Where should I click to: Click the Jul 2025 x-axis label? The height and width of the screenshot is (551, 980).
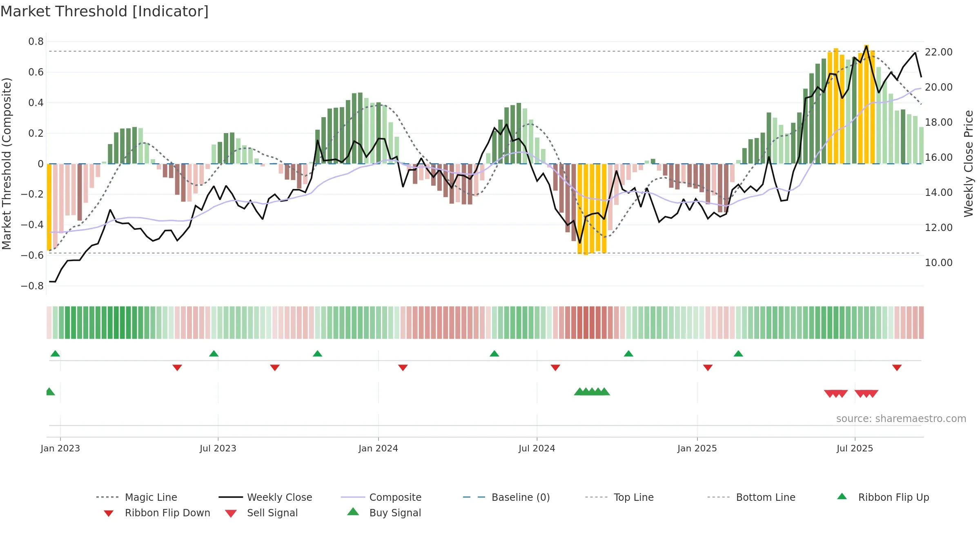(855, 448)
